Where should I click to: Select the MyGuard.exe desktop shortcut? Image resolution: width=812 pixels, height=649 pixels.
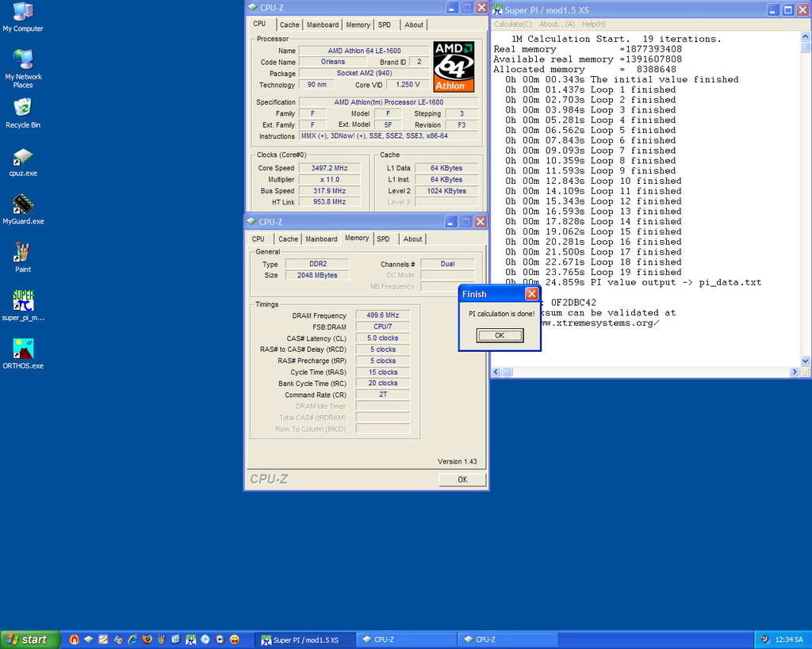click(23, 209)
